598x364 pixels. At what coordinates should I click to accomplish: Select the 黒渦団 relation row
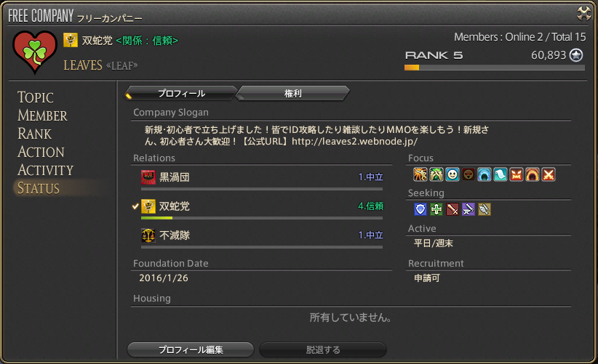(262, 177)
